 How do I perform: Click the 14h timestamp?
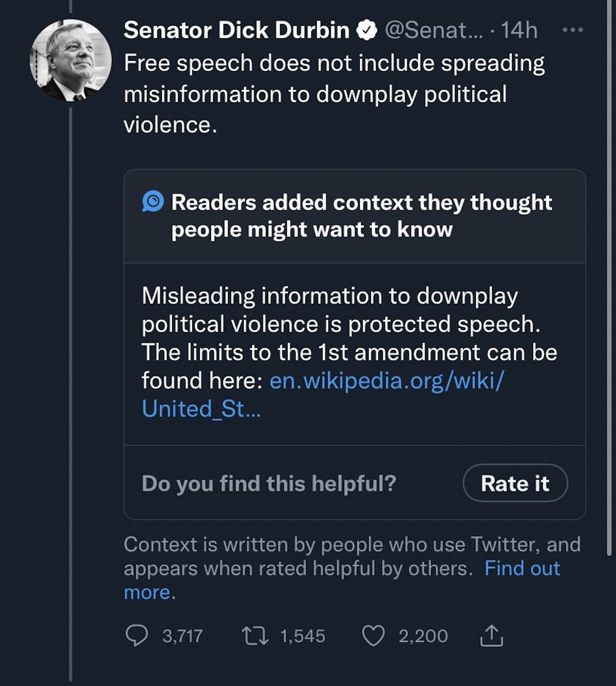(x=519, y=30)
